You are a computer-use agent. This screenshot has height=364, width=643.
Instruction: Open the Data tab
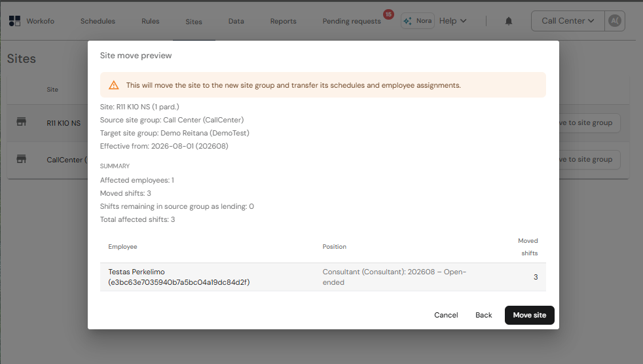[236, 21]
